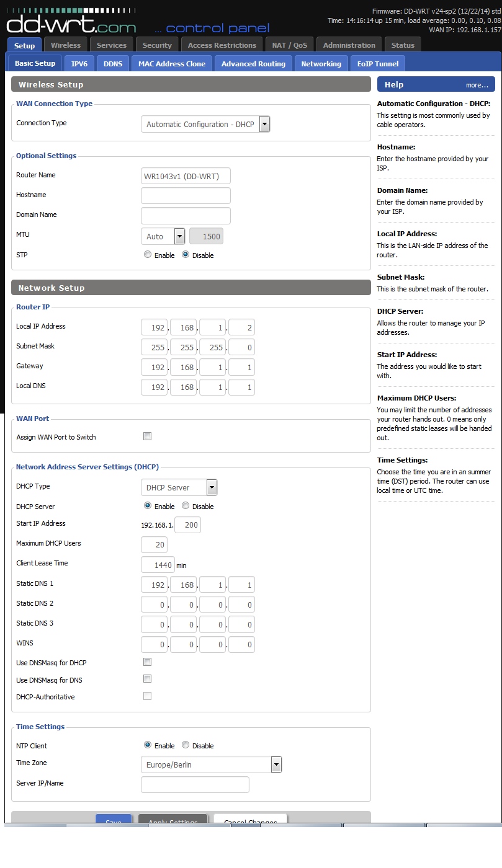This screenshot has height=868, width=502.
Task: Click the WAN IP status text
Action: click(x=465, y=30)
